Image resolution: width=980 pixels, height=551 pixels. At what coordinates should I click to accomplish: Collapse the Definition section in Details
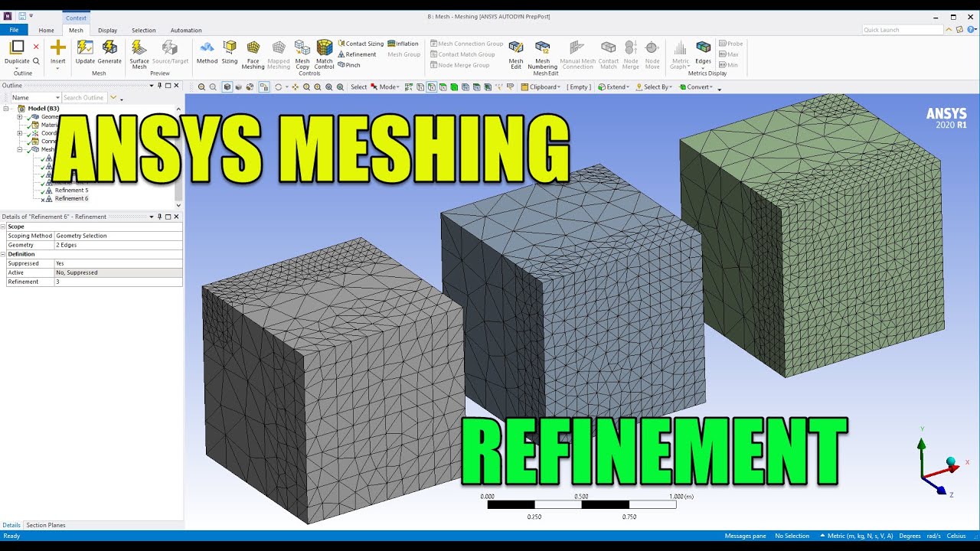pos(4,254)
